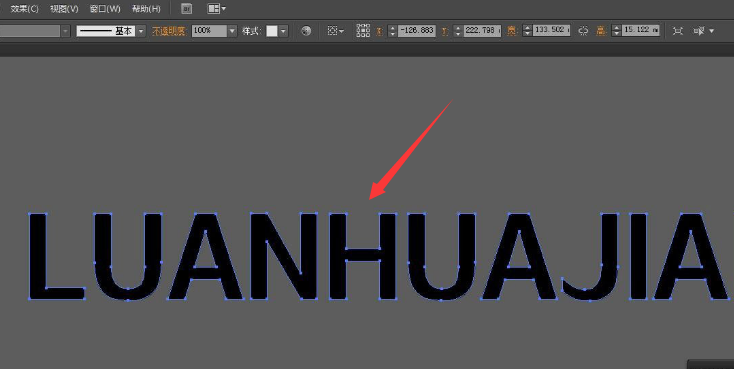Click the 宽 width value field
Screen dimensions: 734x369
coord(551,31)
